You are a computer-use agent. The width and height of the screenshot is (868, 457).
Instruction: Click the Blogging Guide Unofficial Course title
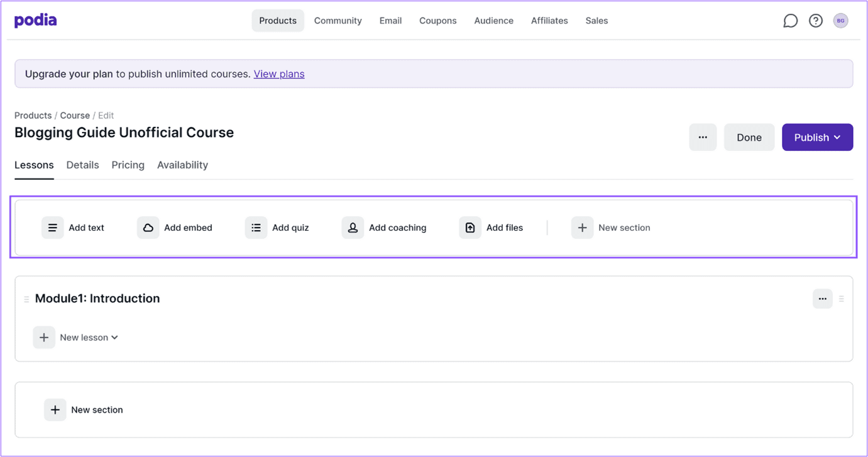(x=124, y=133)
